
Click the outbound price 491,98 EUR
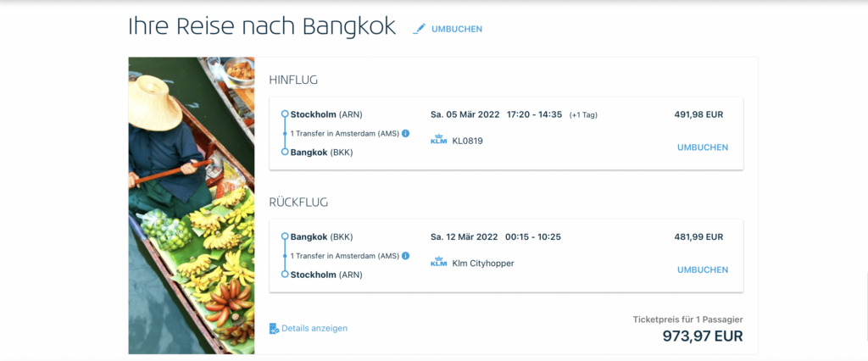pos(698,114)
